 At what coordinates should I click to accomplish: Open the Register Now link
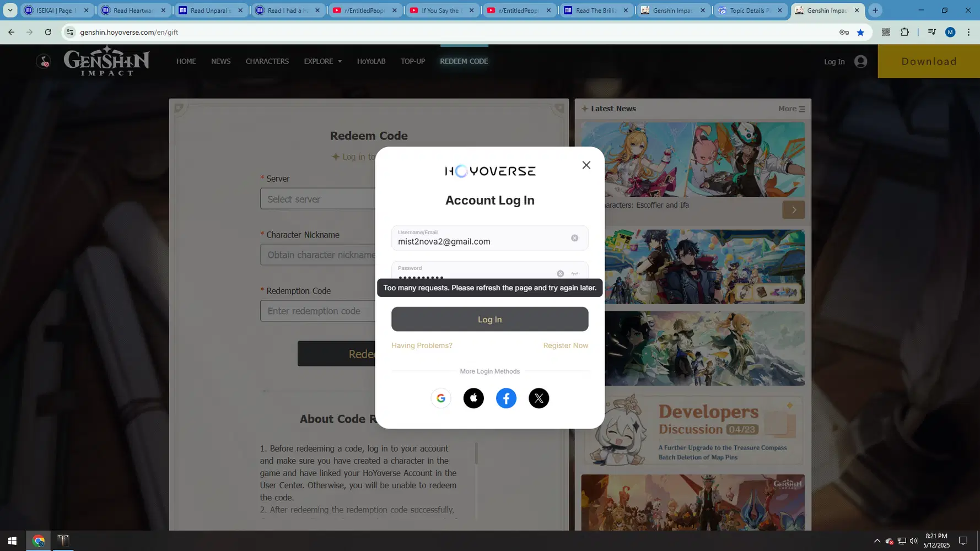pyautogui.click(x=566, y=345)
